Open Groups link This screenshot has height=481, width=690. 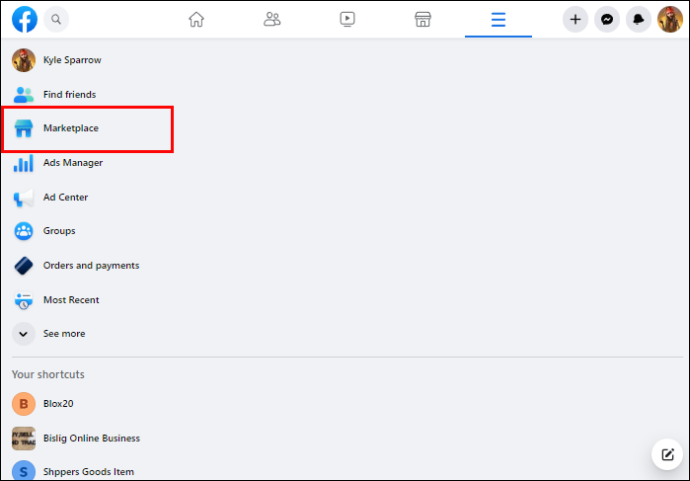tap(59, 231)
